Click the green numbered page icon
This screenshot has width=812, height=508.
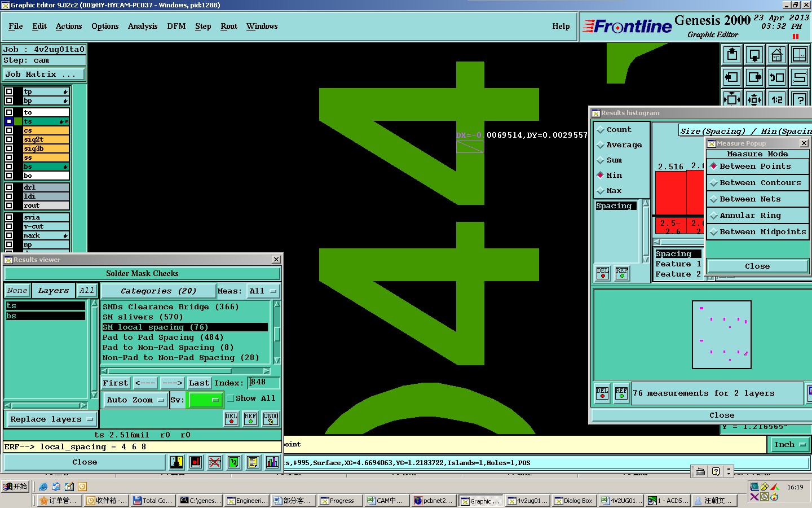[x=234, y=462]
